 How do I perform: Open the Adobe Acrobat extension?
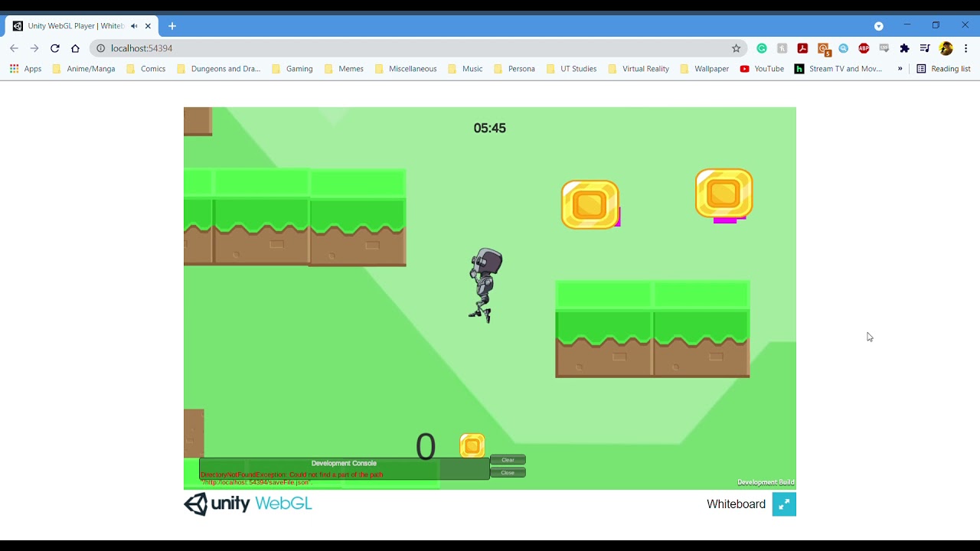(x=802, y=48)
